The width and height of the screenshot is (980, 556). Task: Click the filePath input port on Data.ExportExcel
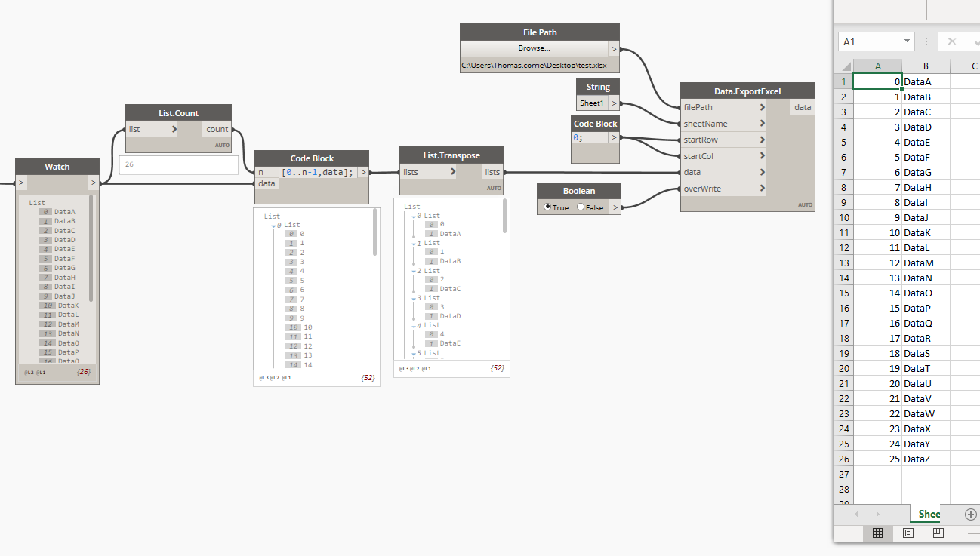click(x=723, y=108)
